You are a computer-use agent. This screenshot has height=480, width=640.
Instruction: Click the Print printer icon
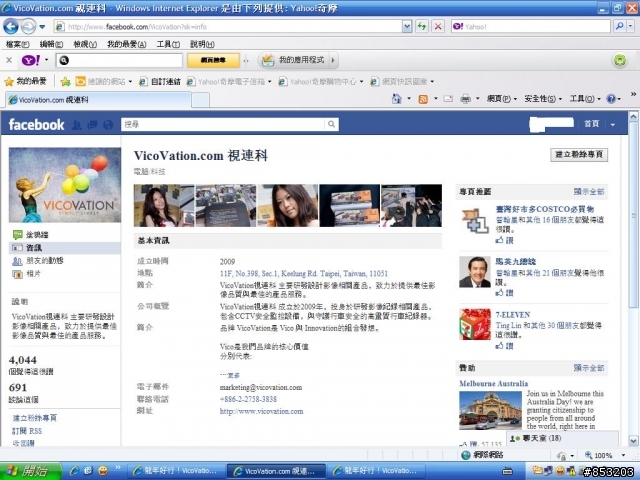pos(465,99)
